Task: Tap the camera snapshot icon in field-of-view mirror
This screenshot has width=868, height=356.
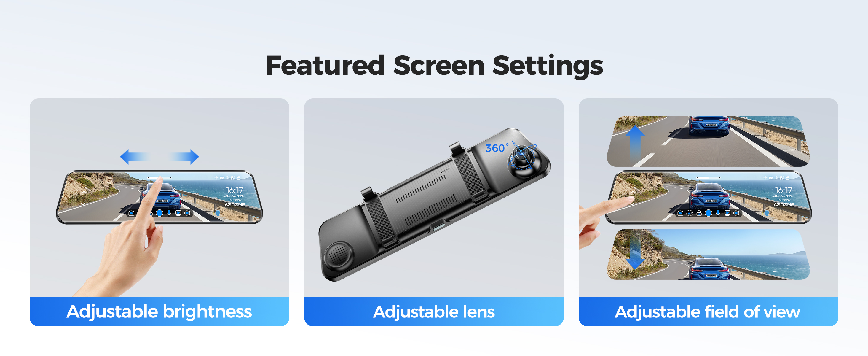Action: (x=681, y=213)
